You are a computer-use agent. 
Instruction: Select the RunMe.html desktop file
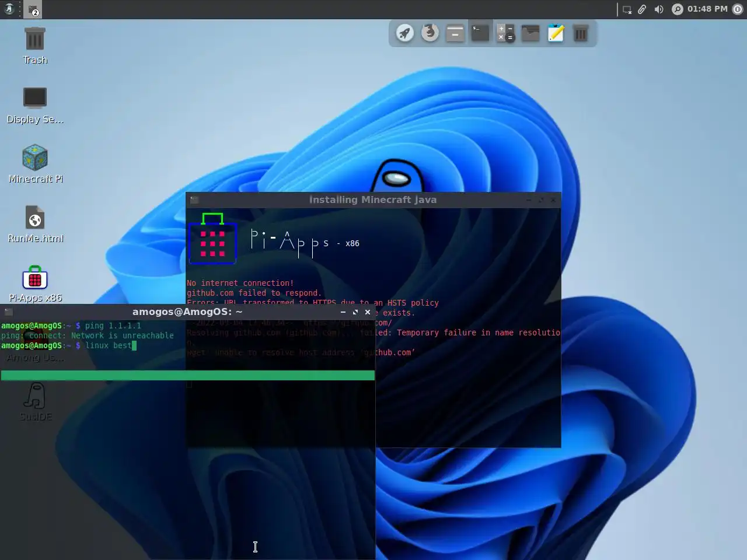pos(35,224)
